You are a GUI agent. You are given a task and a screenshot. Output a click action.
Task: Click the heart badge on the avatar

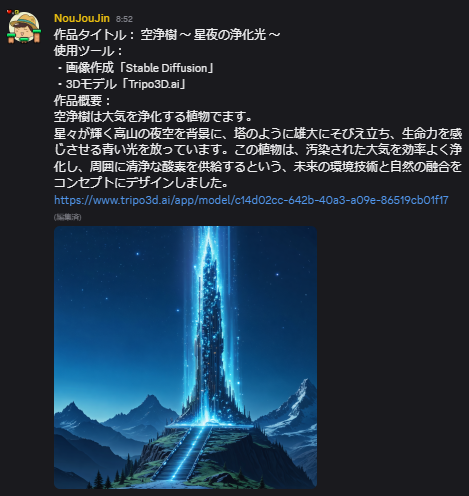9,12
